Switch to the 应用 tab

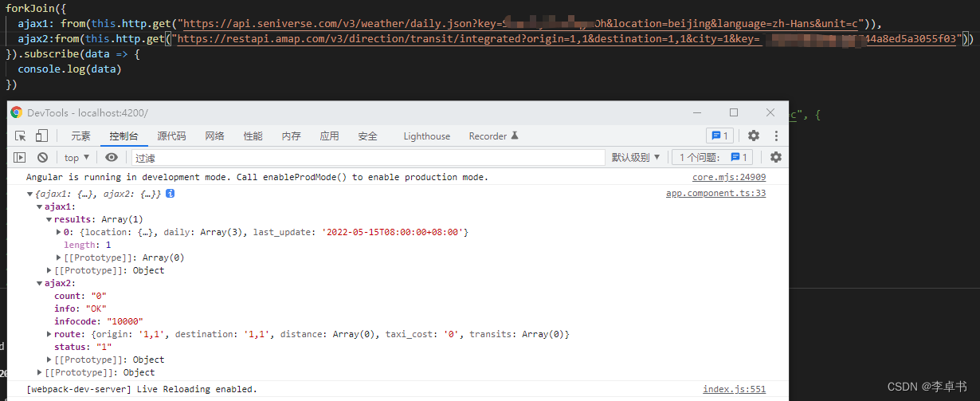(x=329, y=136)
